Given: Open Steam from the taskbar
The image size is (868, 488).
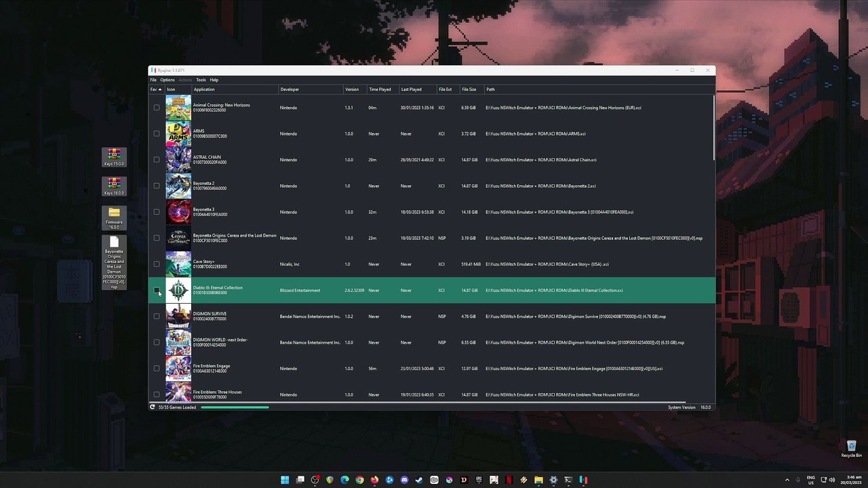Looking at the screenshot, I should click(419, 480).
